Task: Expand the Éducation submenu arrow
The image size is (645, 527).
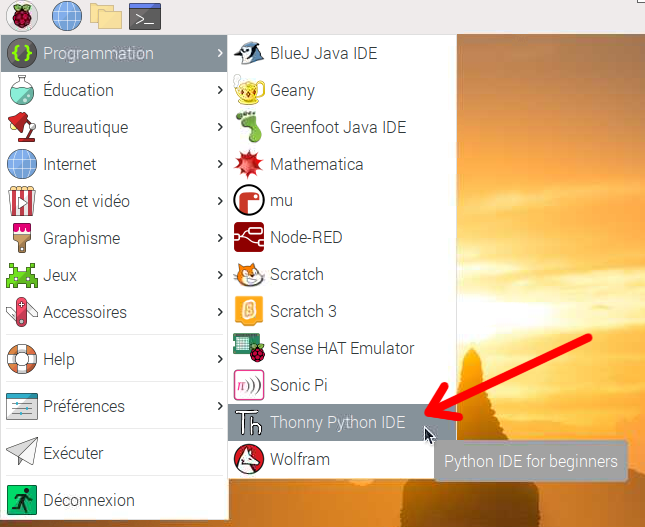Action: pyautogui.click(x=220, y=90)
